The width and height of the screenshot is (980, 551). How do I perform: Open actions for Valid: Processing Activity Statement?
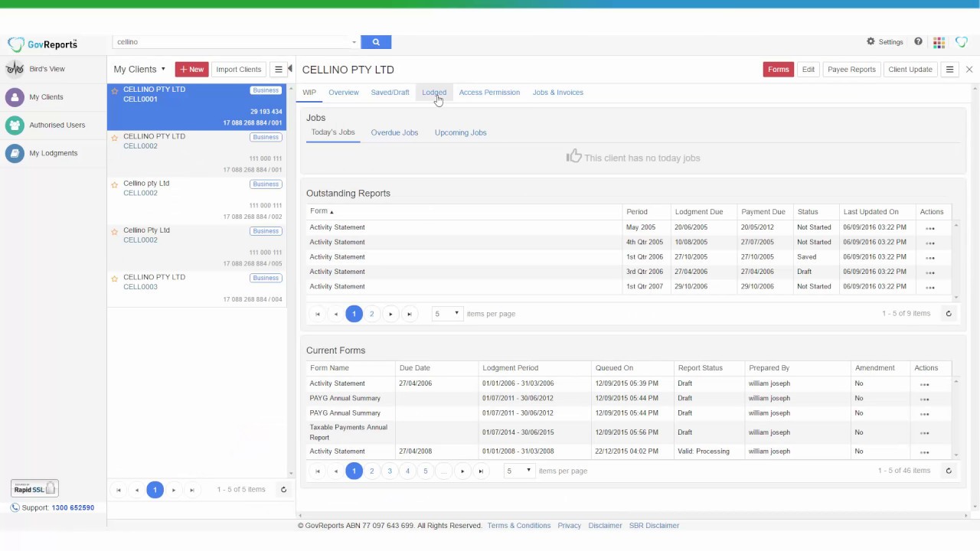(924, 452)
